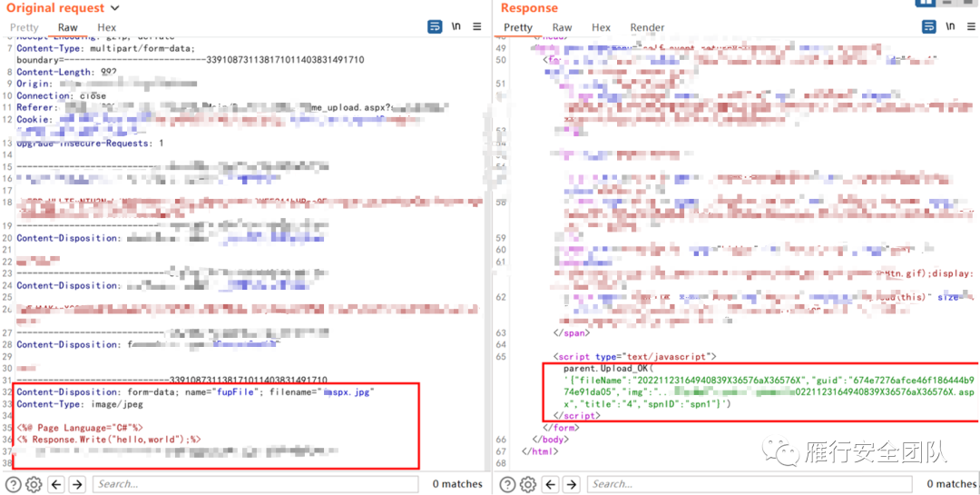980x495 pixels.
Task: Click the closing </form> tag line
Action: 560,428
